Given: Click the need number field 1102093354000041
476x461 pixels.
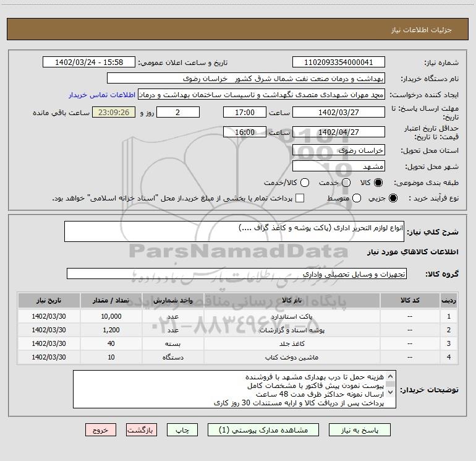Looking at the screenshot, I should coord(339,62).
